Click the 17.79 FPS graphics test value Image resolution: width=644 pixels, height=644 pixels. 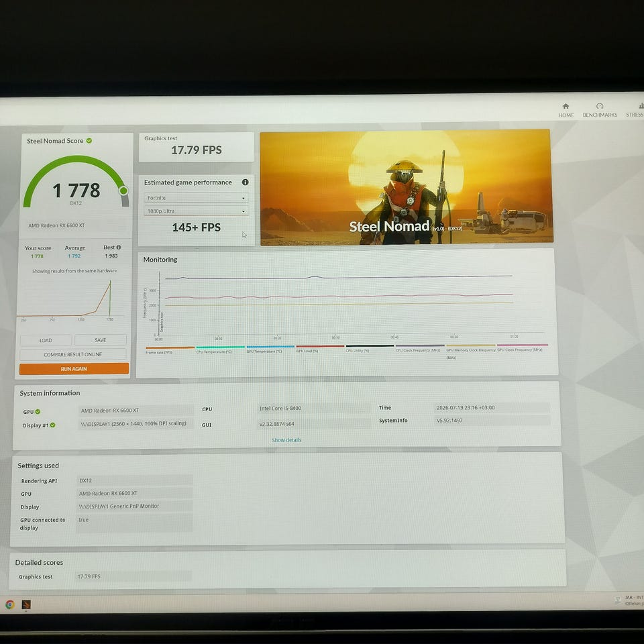[x=197, y=150]
